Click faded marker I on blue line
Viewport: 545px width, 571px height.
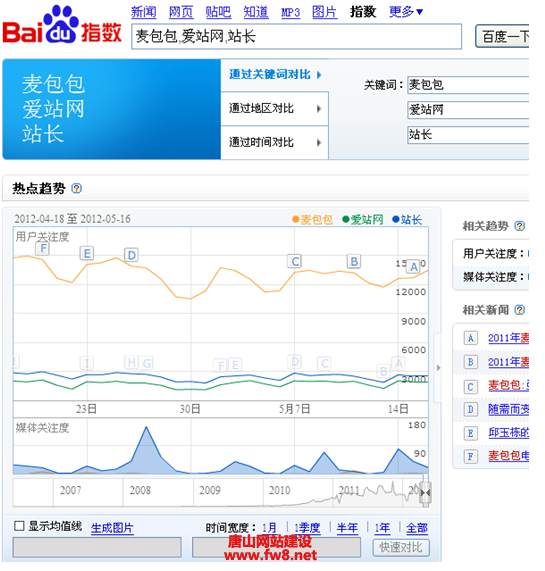tap(87, 363)
